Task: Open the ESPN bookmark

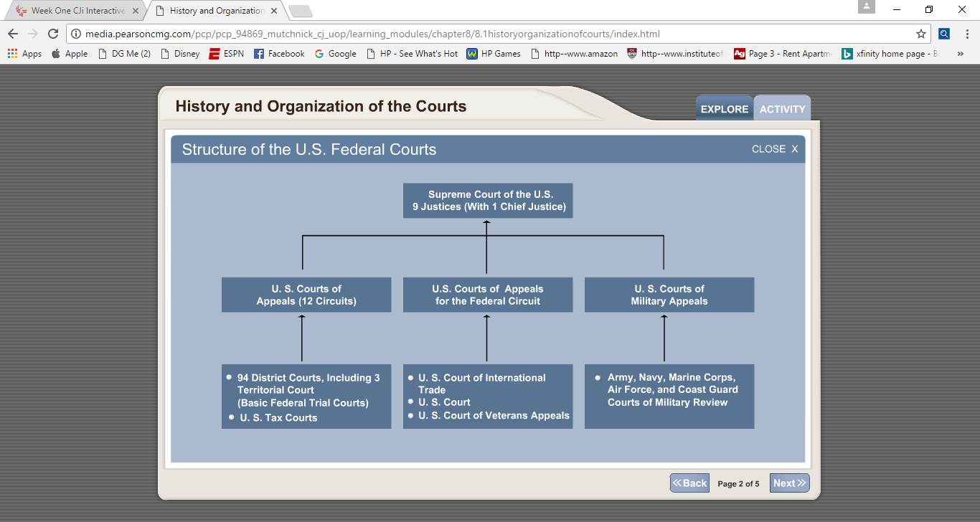Action: [x=226, y=54]
